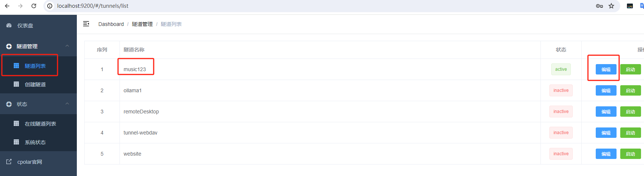Start the ollama1 tunnel
Screen dimensions: 644x176
click(630, 90)
